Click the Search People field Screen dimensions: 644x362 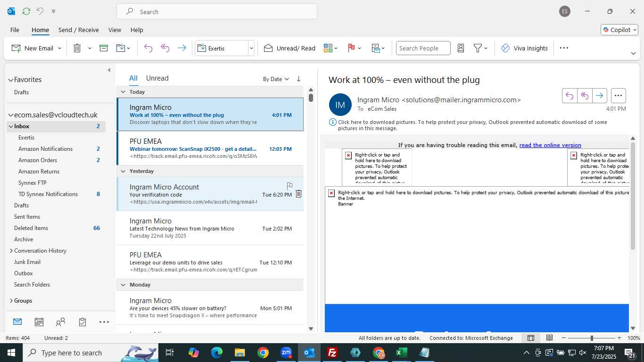pos(423,48)
